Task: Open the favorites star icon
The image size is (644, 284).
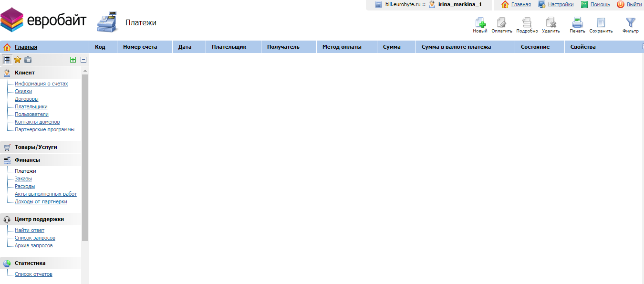Action: (x=18, y=60)
